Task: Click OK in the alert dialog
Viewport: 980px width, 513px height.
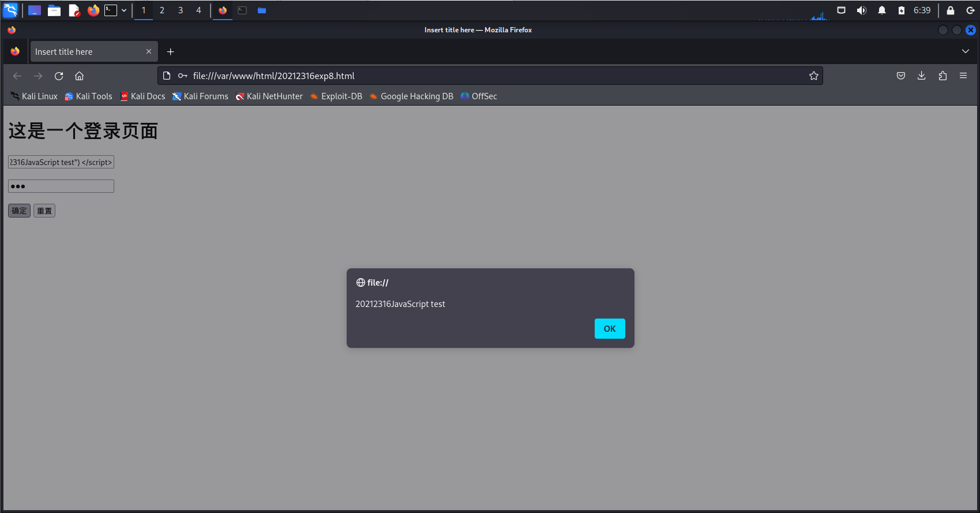Action: click(609, 329)
